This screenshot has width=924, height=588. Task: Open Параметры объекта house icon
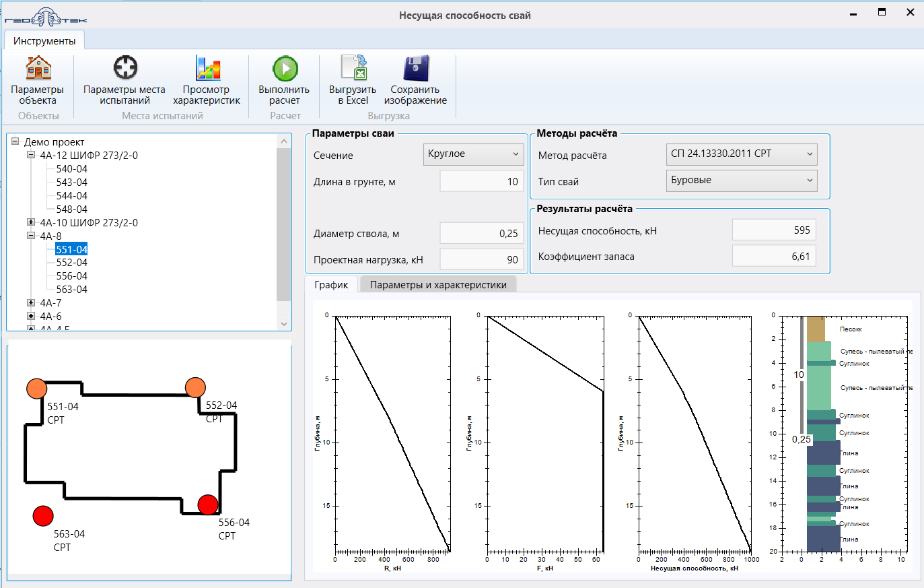[x=38, y=68]
